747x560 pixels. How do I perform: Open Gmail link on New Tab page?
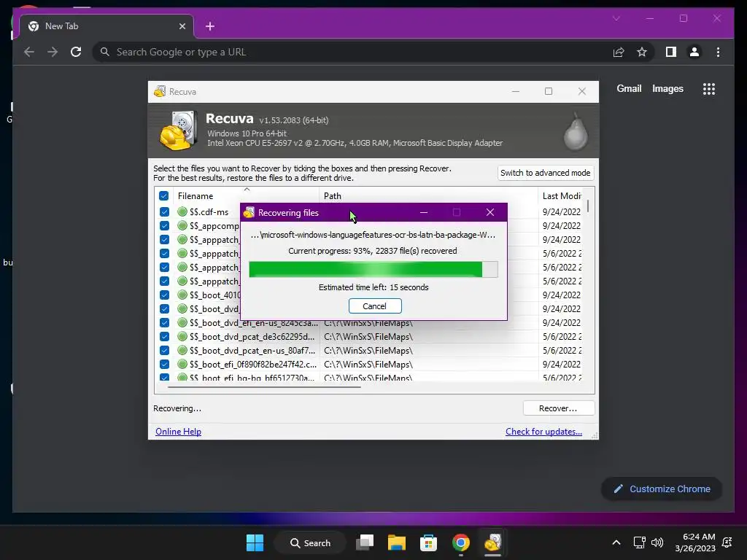[x=629, y=88]
